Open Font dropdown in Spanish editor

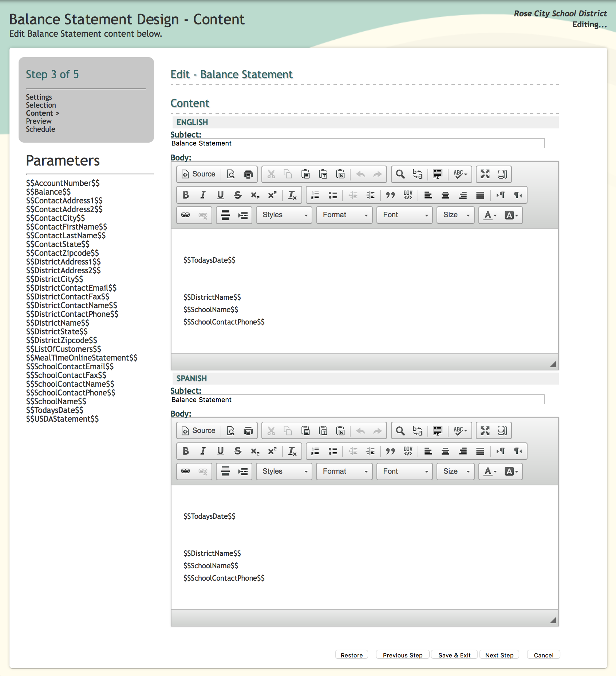pyautogui.click(x=404, y=472)
